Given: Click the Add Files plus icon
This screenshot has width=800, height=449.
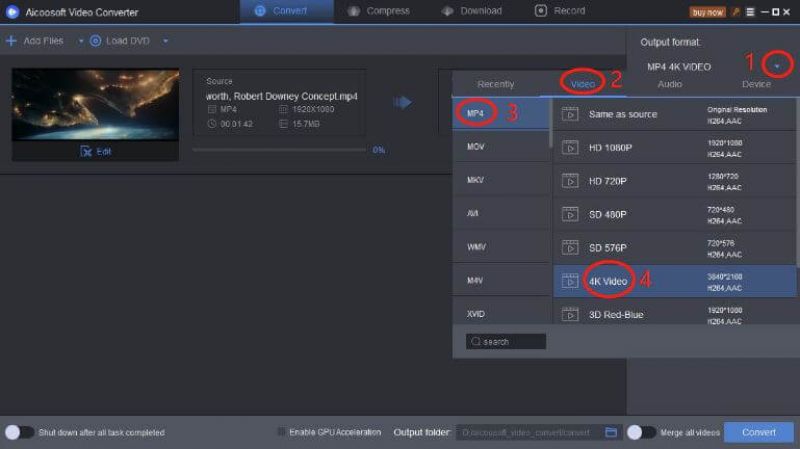Looking at the screenshot, I should [11, 41].
